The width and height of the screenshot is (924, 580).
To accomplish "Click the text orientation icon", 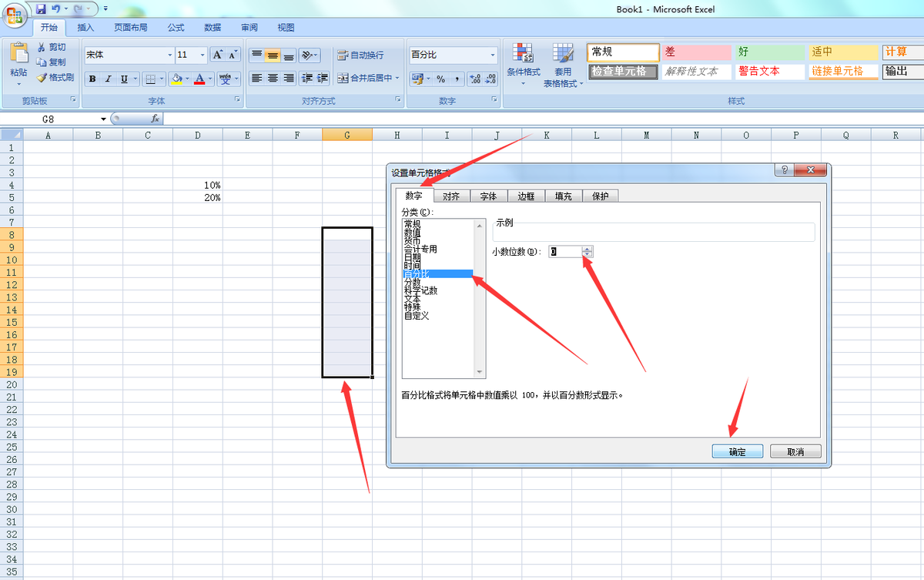I will coord(306,55).
